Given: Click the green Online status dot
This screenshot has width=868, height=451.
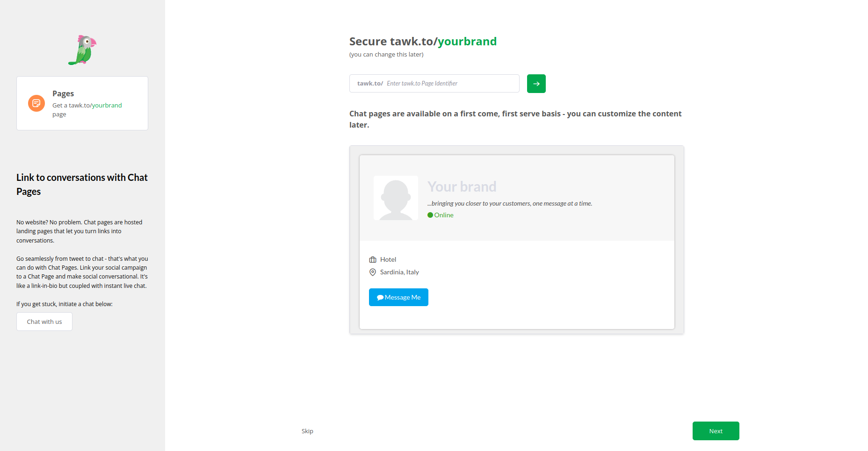Looking at the screenshot, I should [430, 215].
